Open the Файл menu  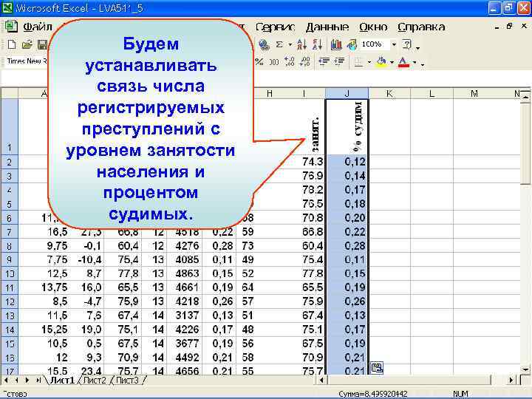pos(38,27)
